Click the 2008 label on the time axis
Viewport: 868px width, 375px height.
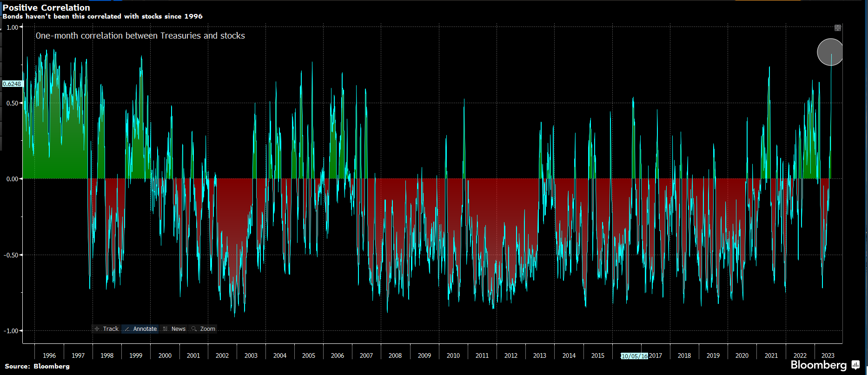tap(395, 355)
